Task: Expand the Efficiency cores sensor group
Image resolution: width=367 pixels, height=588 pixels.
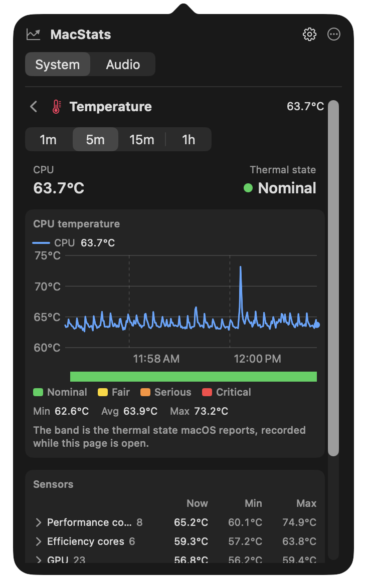Action: click(x=38, y=541)
